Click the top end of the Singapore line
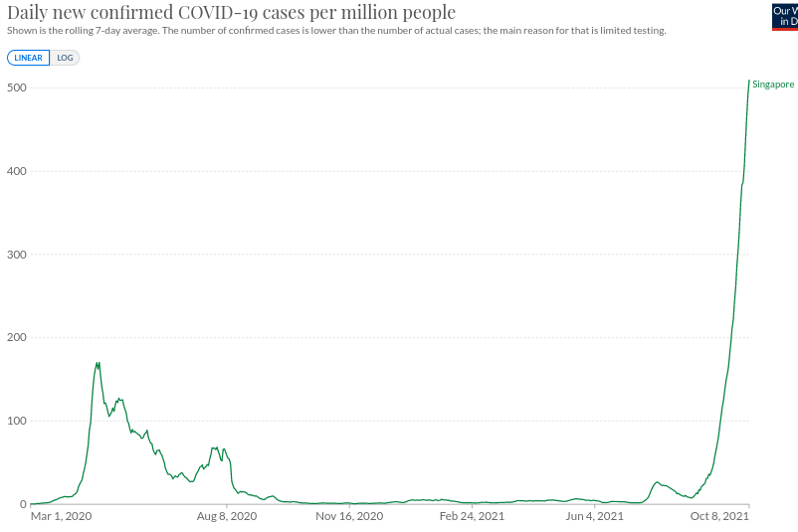Screen dimensions: 798x532 point(748,81)
